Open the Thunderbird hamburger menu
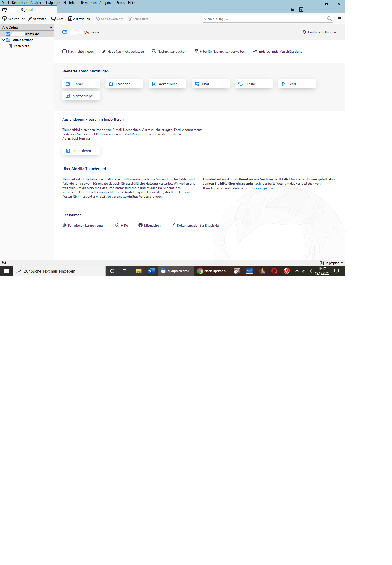Viewport: 392px width, 565px height. click(340, 19)
